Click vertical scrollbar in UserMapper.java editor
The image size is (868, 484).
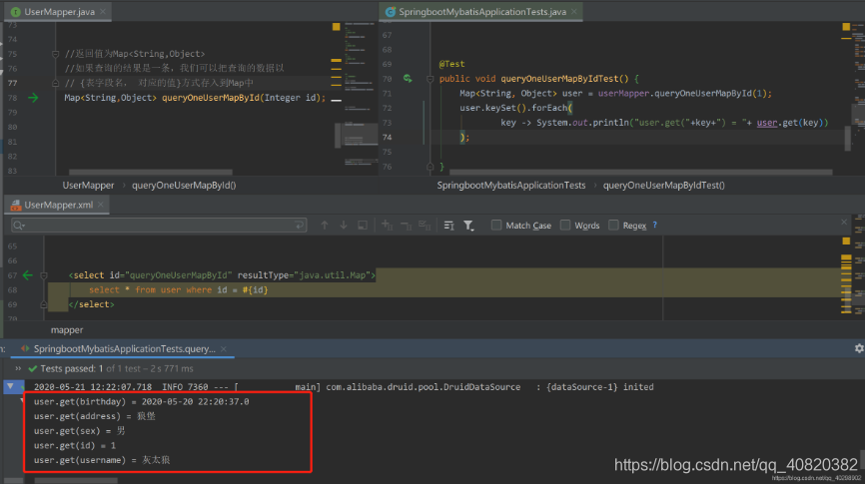click(x=338, y=135)
